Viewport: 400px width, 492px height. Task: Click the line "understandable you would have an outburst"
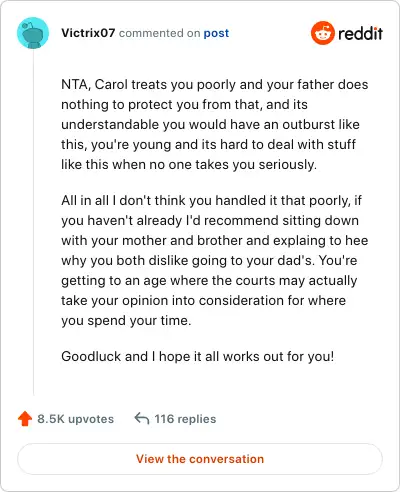pos(210,125)
